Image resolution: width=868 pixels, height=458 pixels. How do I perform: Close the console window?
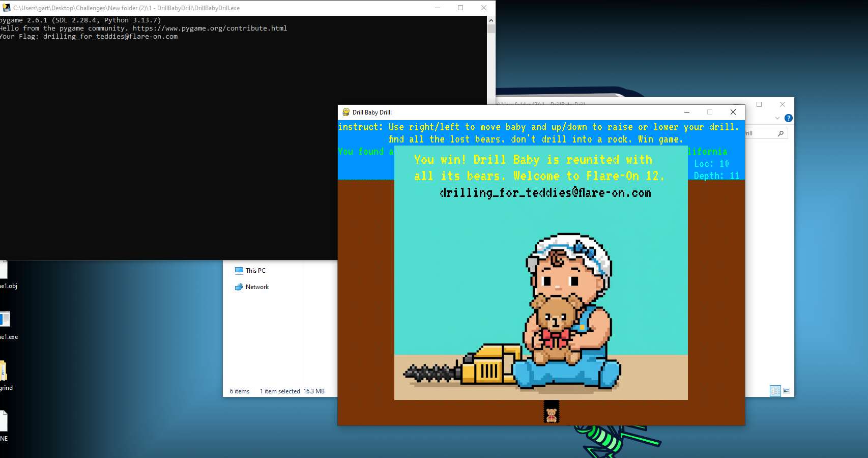pos(484,8)
